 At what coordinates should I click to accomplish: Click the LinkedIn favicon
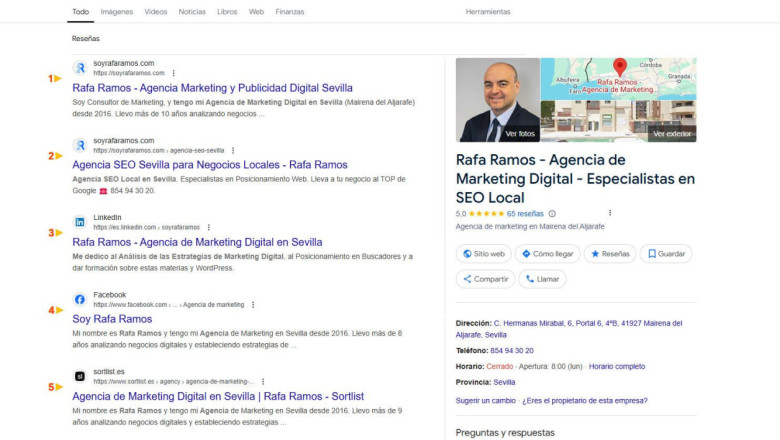[x=80, y=222]
